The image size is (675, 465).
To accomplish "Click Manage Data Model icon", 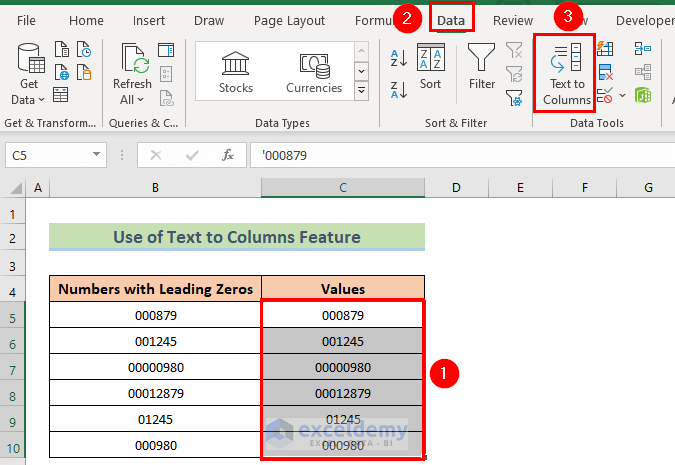I will click(643, 95).
